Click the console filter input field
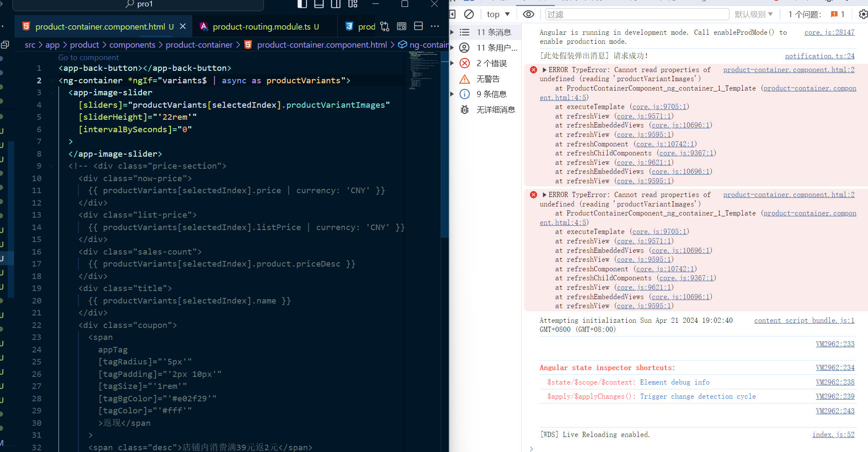 (637, 14)
